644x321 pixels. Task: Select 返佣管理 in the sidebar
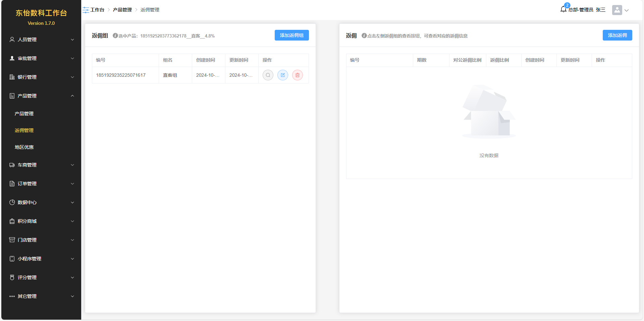tap(24, 130)
